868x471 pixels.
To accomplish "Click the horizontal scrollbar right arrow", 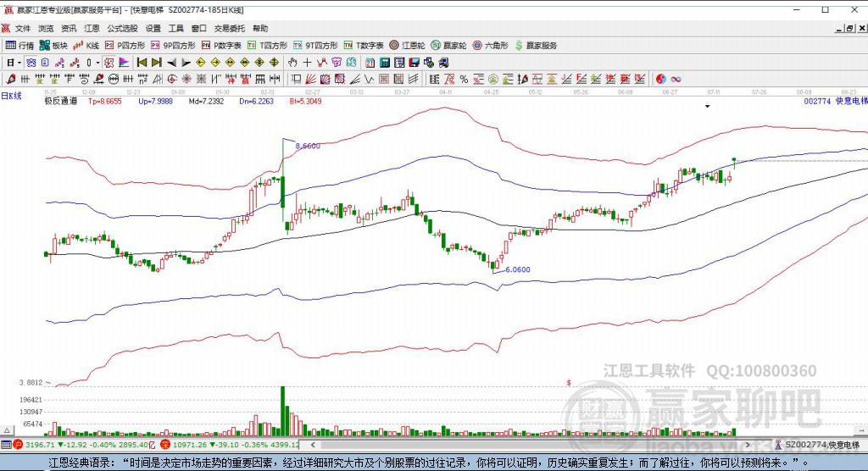I will click(x=748, y=445).
